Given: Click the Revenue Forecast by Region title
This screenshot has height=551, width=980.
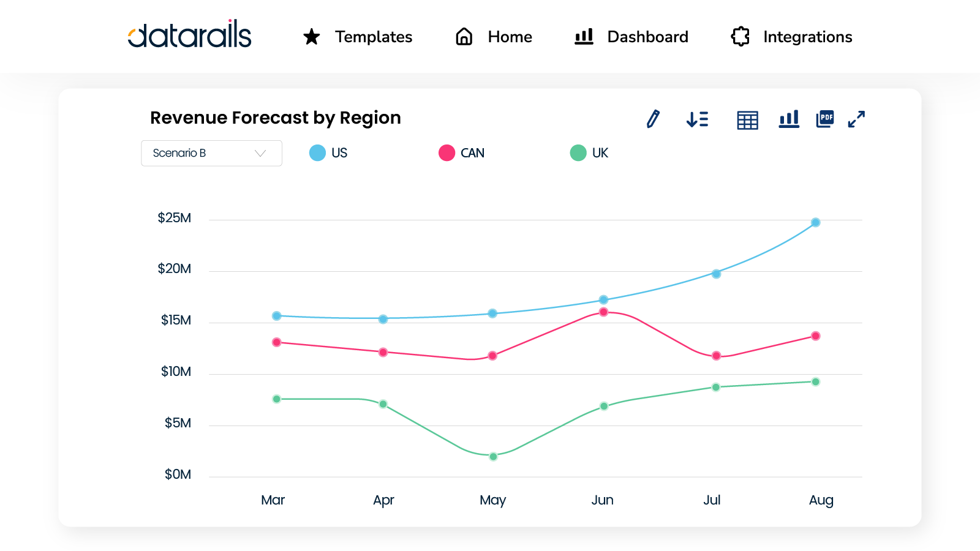Looking at the screenshot, I should coord(276,118).
